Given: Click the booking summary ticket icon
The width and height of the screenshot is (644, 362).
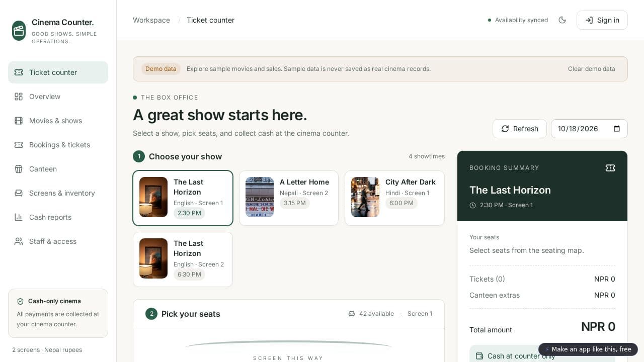Looking at the screenshot, I should pyautogui.click(x=610, y=168).
